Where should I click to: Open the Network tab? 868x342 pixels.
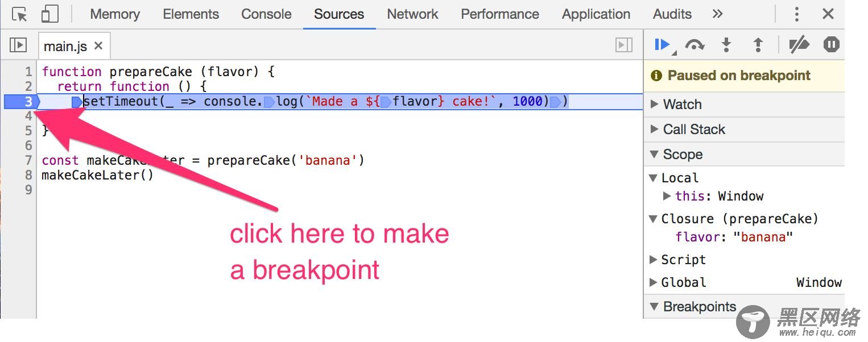[412, 14]
